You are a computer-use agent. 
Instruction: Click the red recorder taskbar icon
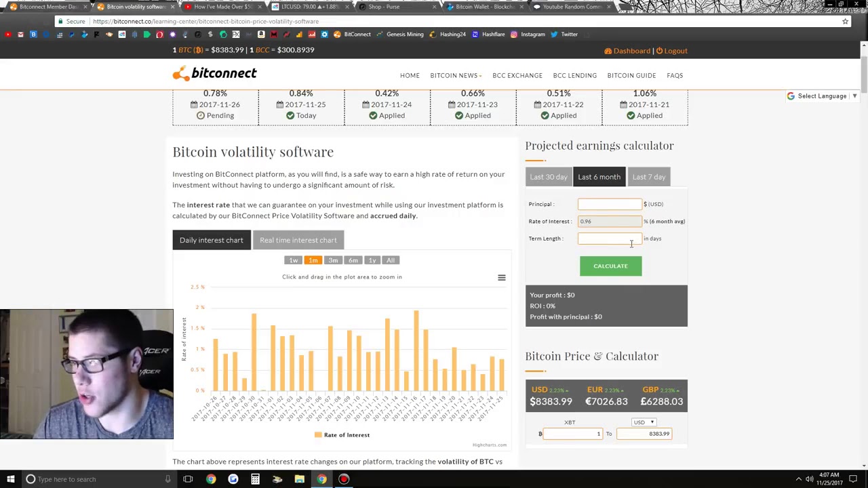tap(344, 479)
